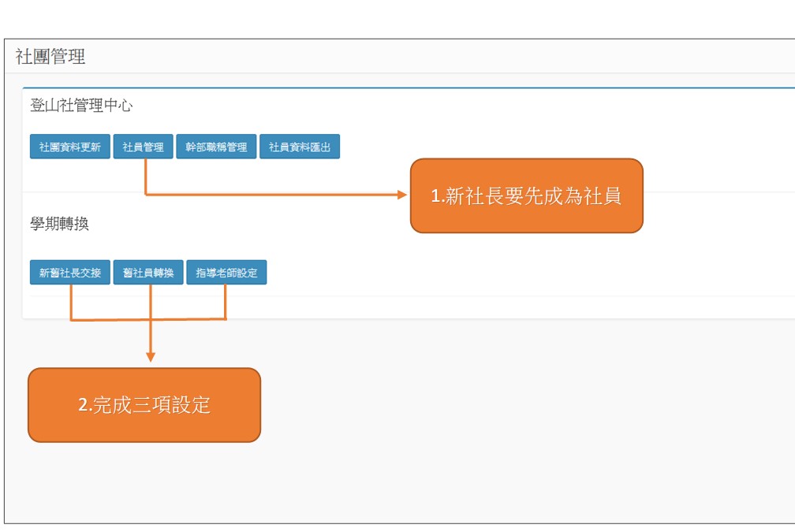The image size is (795, 532).
Task: Select the 幹部職稱管理 button
Action: 216,147
